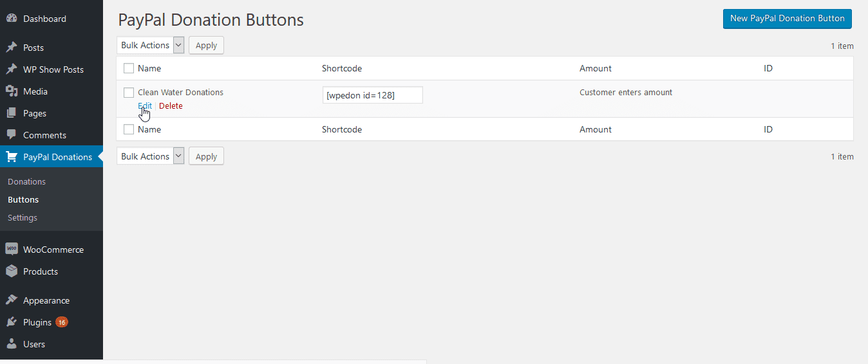The width and height of the screenshot is (868, 364).
Task: Click the Media library icon
Action: click(12, 91)
